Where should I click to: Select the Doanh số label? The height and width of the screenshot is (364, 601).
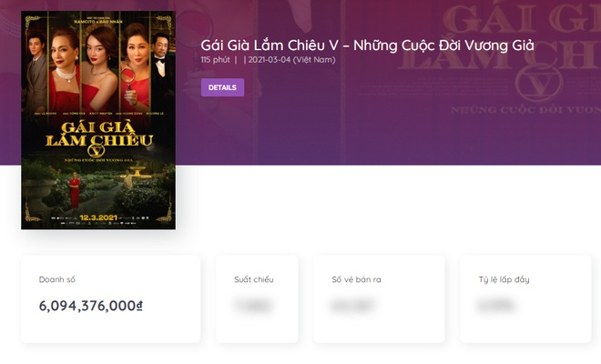(57, 279)
